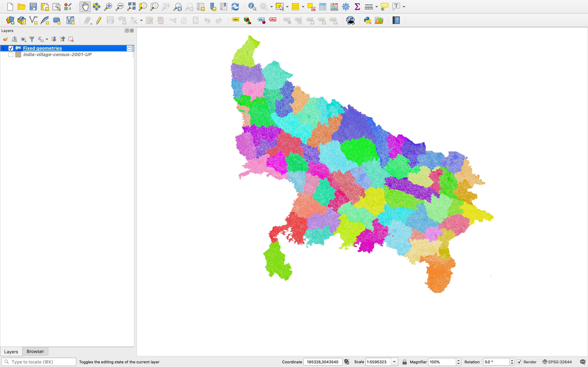The width and height of the screenshot is (588, 367).
Task: Click india-village-census-2001-UP layer color swatch
Action: tap(18, 55)
